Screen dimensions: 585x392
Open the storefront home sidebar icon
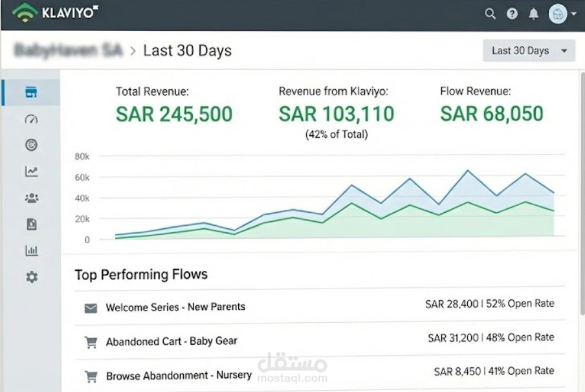31,93
